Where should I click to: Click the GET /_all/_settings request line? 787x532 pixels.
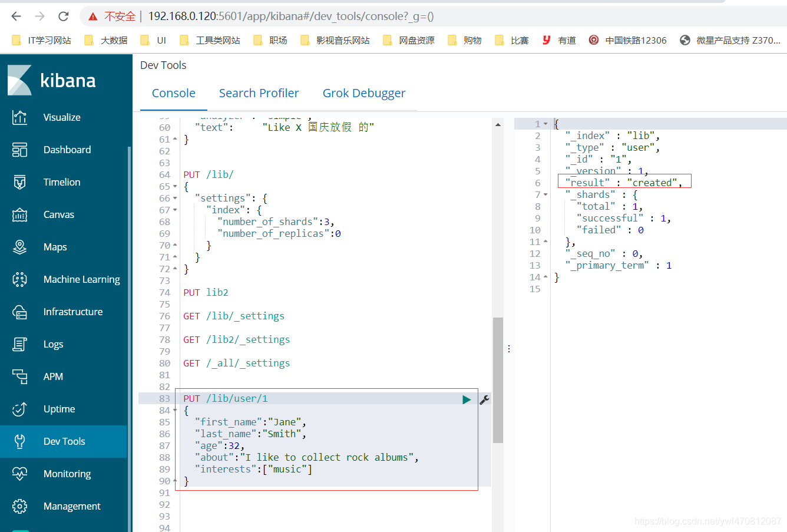coord(237,364)
